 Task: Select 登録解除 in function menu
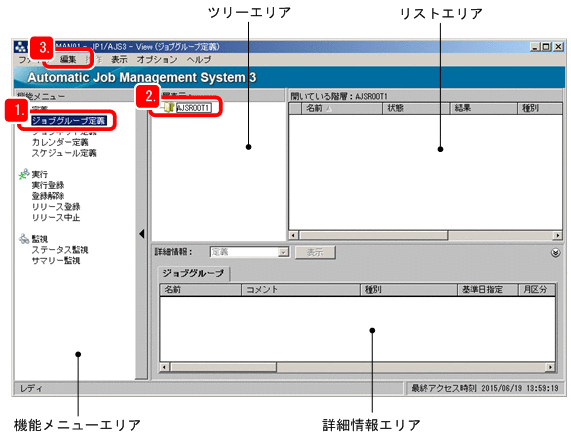(x=48, y=196)
